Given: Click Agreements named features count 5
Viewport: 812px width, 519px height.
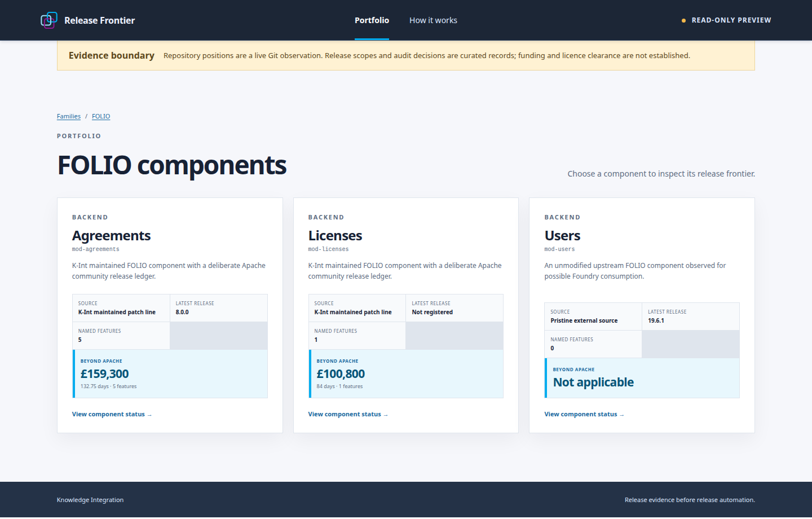Looking at the screenshot, I should 80,340.
